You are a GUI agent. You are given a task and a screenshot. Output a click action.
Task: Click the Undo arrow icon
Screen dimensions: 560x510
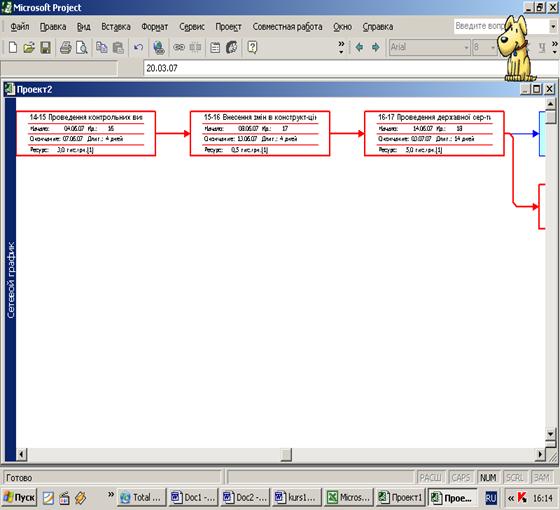coord(138,48)
